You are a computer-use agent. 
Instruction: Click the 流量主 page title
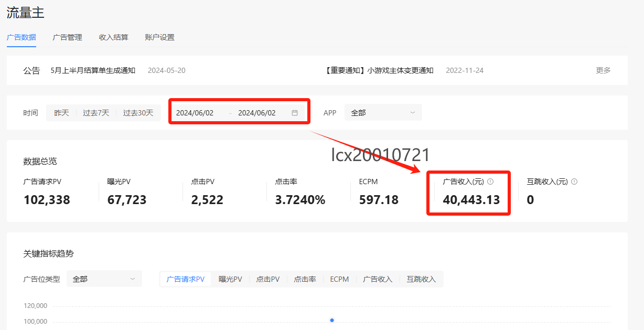click(x=25, y=13)
